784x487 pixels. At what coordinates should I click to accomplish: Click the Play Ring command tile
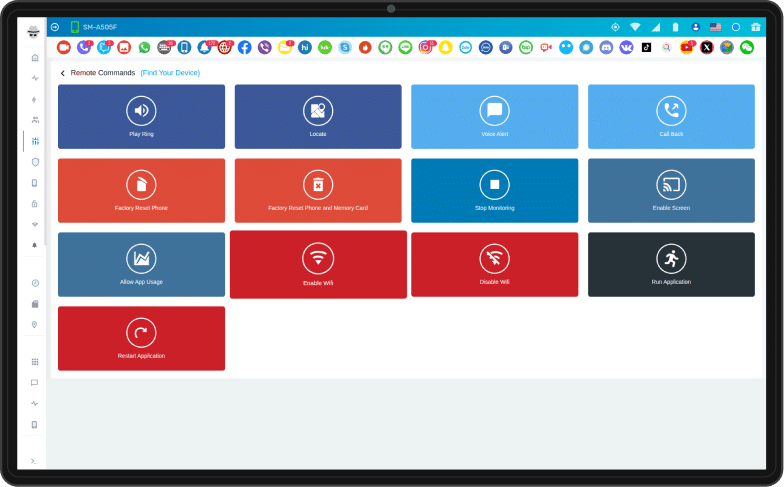(x=142, y=116)
